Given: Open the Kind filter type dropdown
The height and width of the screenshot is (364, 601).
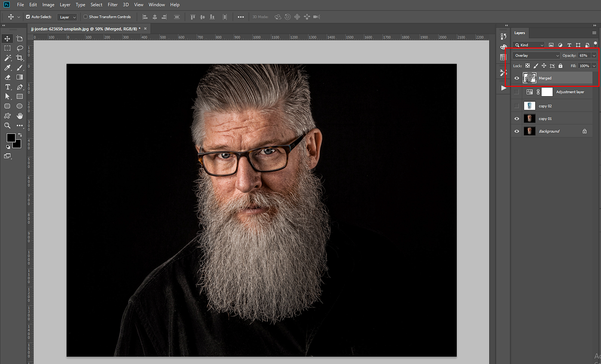Looking at the screenshot, I should [528, 45].
